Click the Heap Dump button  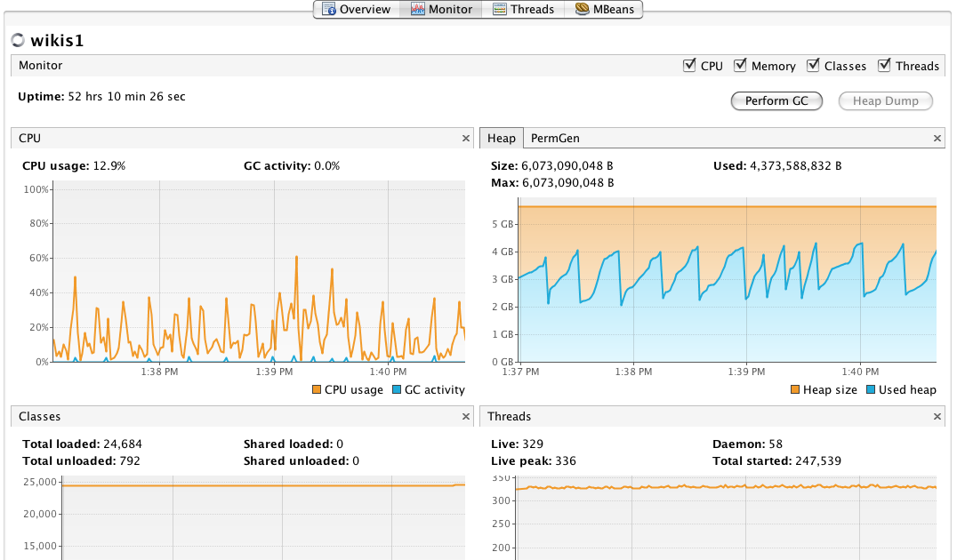click(885, 100)
